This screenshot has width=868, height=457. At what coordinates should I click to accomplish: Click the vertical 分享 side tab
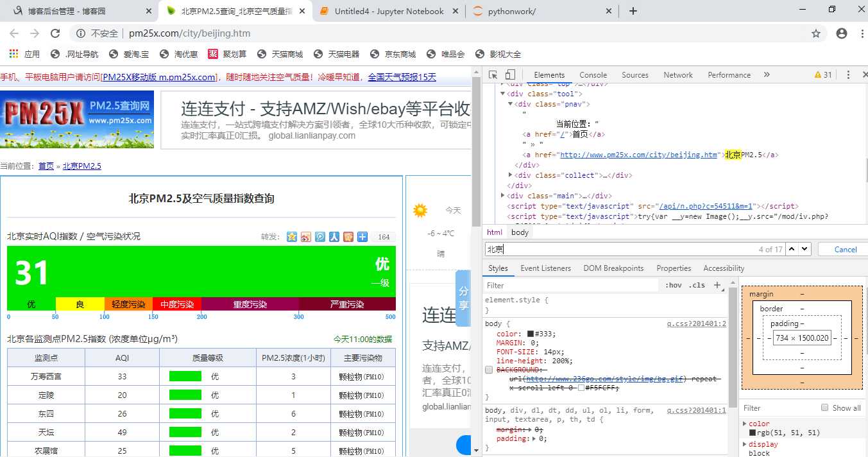pyautogui.click(x=463, y=298)
